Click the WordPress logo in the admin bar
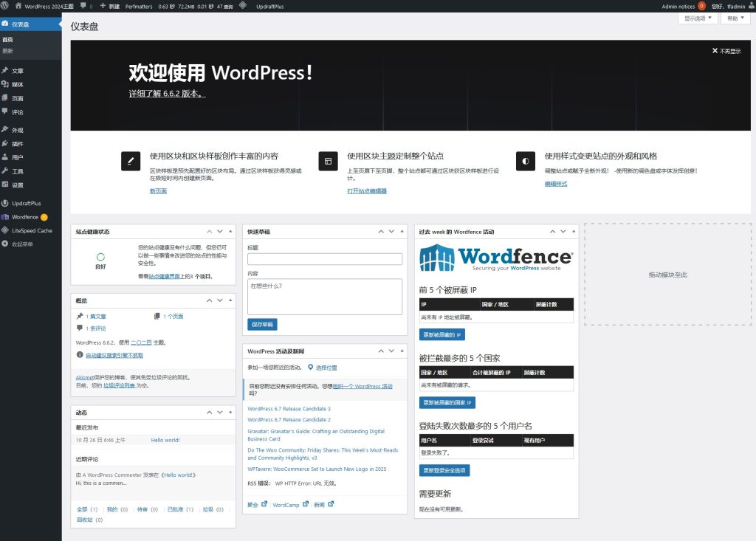The height and width of the screenshot is (541, 756). point(6,5)
